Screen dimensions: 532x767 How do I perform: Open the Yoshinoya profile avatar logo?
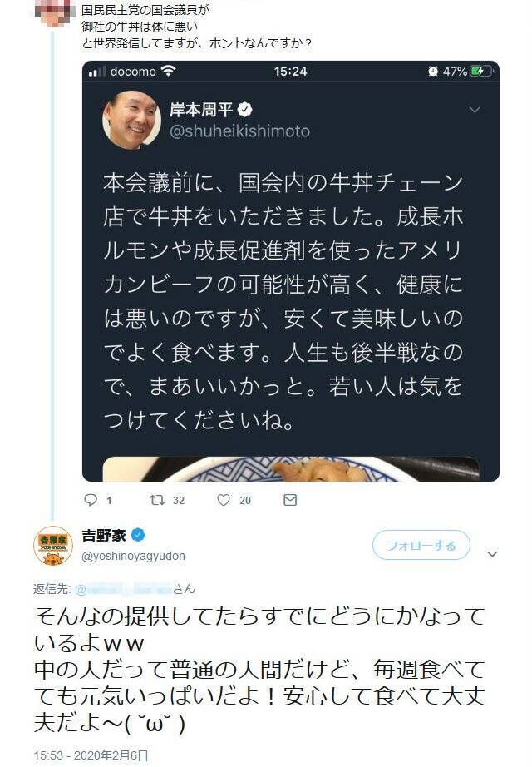tap(52, 545)
